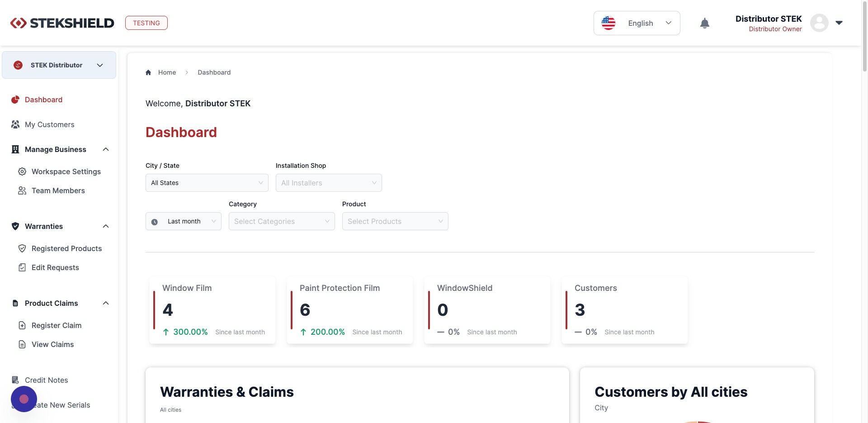The width and height of the screenshot is (868, 423).
Task: Click the View Claims file icon
Action: point(22,344)
